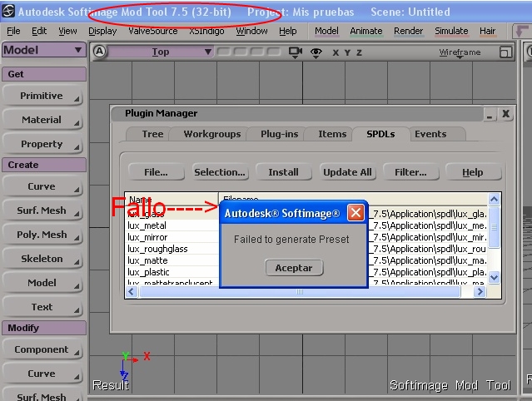Toggle the X axis view button

point(336,52)
